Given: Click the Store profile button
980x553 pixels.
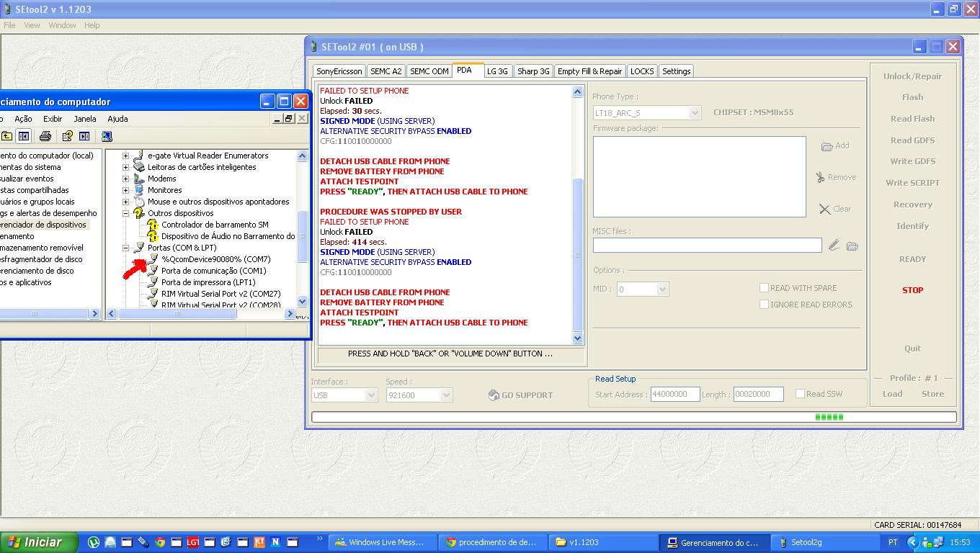Looking at the screenshot, I should (932, 394).
